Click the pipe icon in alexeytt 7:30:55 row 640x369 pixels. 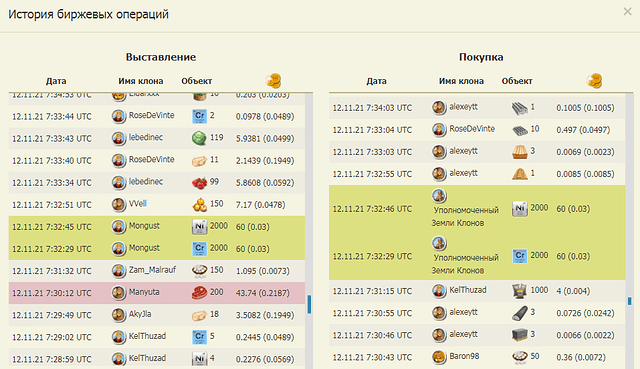click(520, 313)
